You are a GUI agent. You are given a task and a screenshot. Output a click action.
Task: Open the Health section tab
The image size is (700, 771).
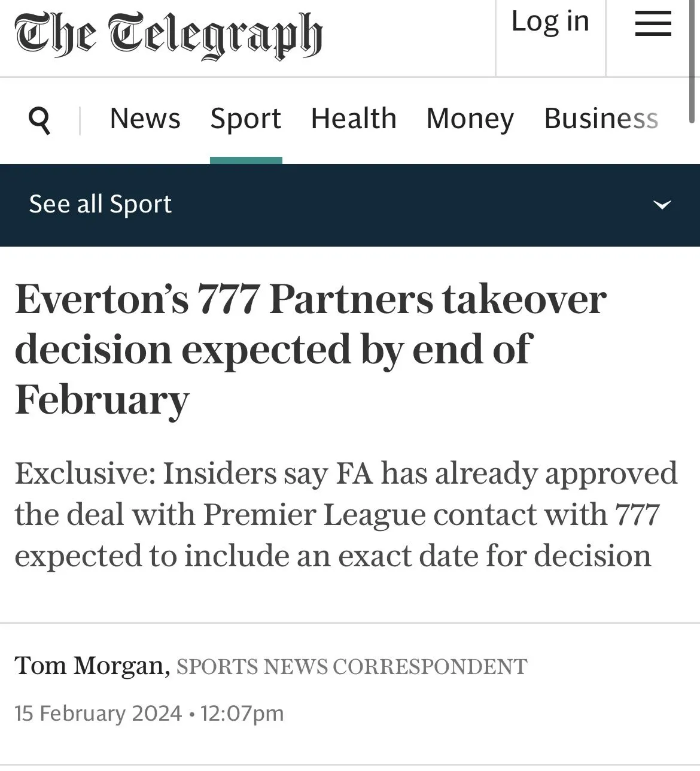354,119
